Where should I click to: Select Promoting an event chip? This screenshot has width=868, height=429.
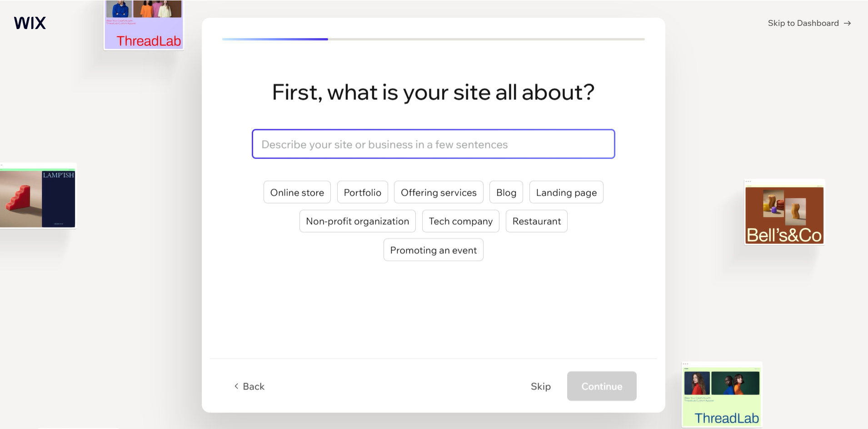pos(434,250)
